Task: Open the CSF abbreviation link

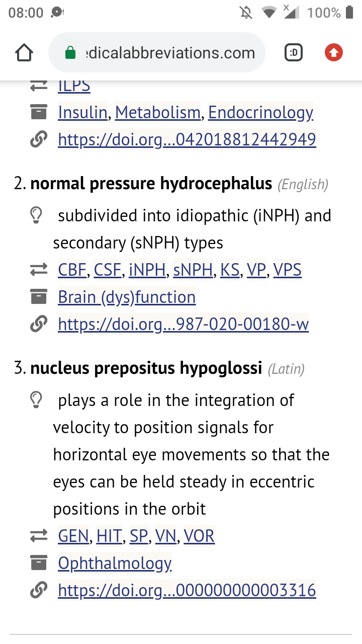Action: (x=108, y=270)
